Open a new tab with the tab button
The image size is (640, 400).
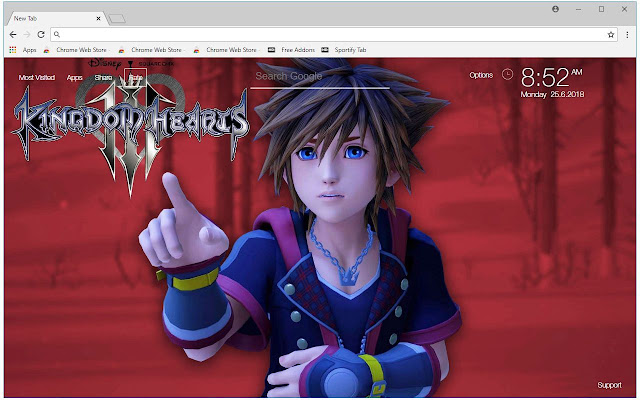pos(117,19)
